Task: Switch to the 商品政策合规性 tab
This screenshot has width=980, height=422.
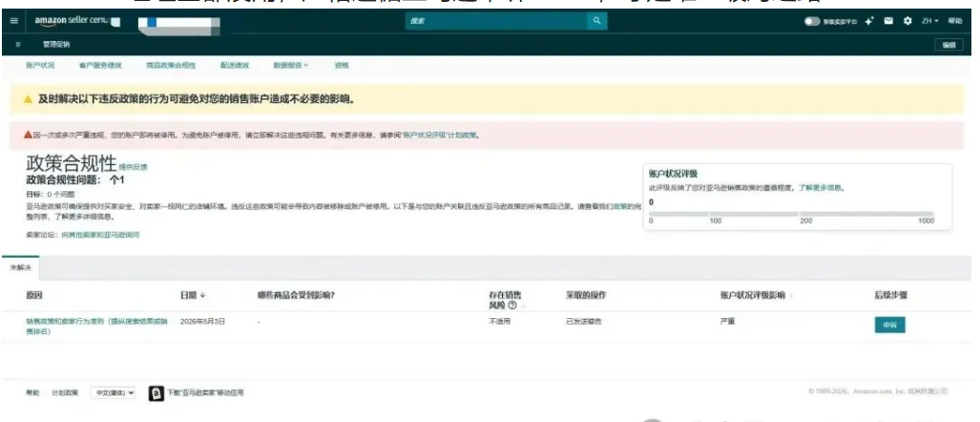Action: [x=171, y=65]
